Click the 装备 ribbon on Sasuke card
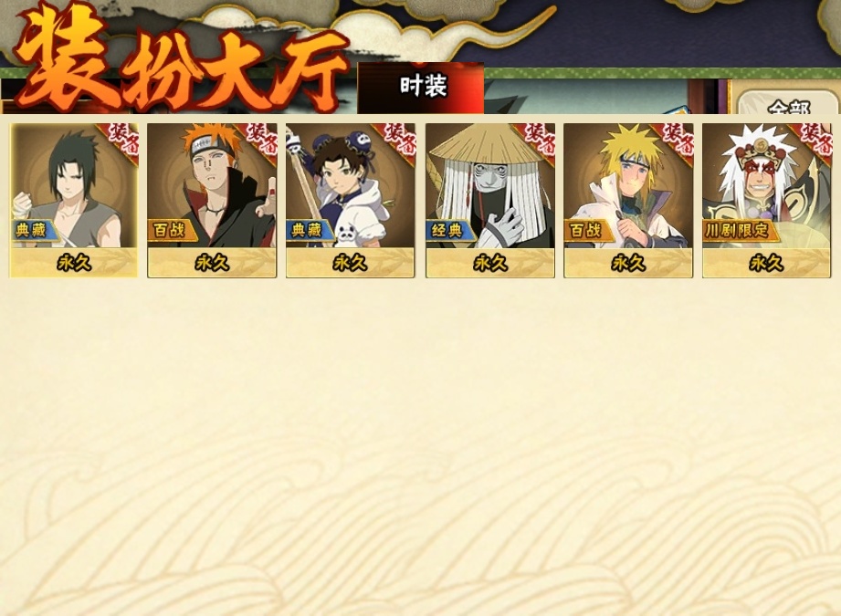The width and height of the screenshot is (841, 616). click(121, 139)
